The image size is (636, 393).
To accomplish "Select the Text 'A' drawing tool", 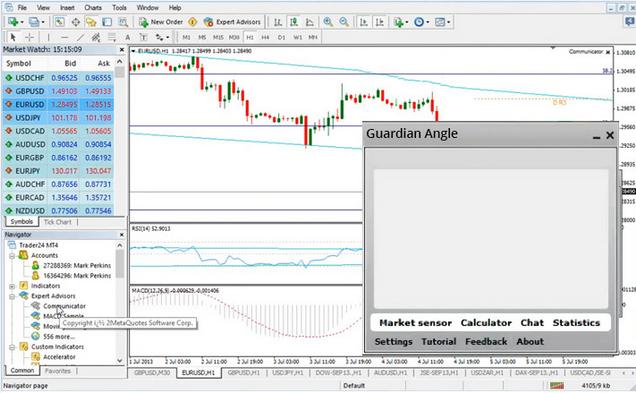I will click(x=127, y=37).
